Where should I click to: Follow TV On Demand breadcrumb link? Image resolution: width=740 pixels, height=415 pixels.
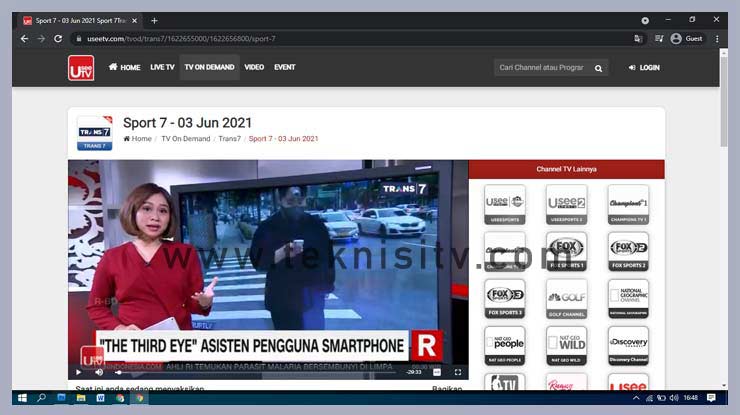[x=185, y=139]
